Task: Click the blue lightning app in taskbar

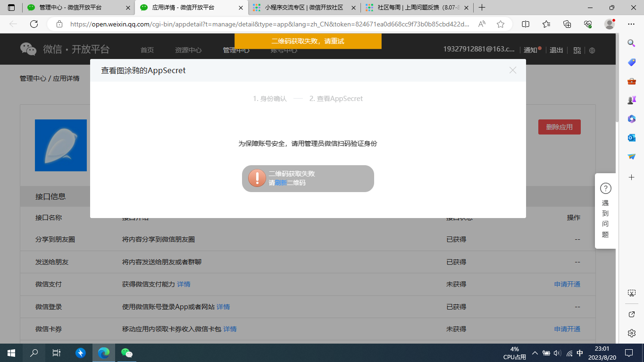Action: click(81, 353)
